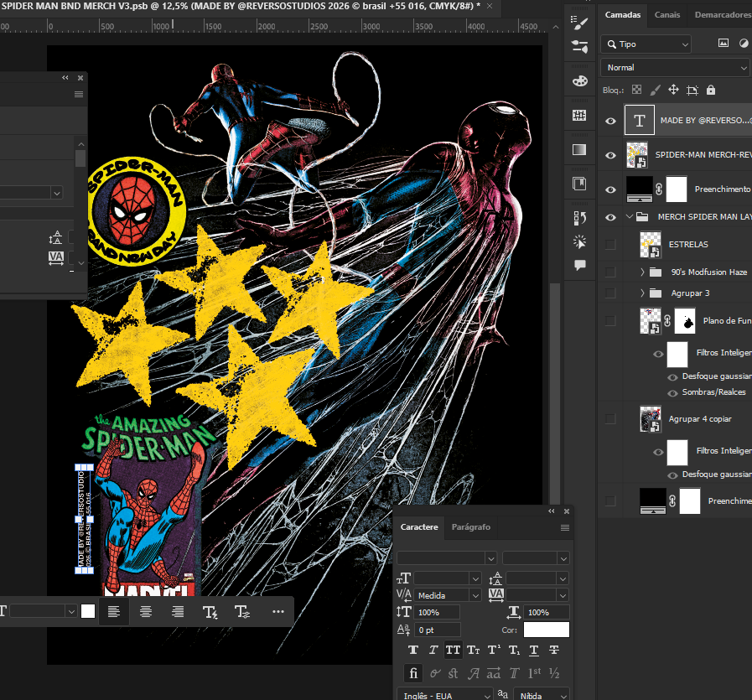The height and width of the screenshot is (700, 752).
Task: Show the ESTRELAS layer
Action: (610, 245)
